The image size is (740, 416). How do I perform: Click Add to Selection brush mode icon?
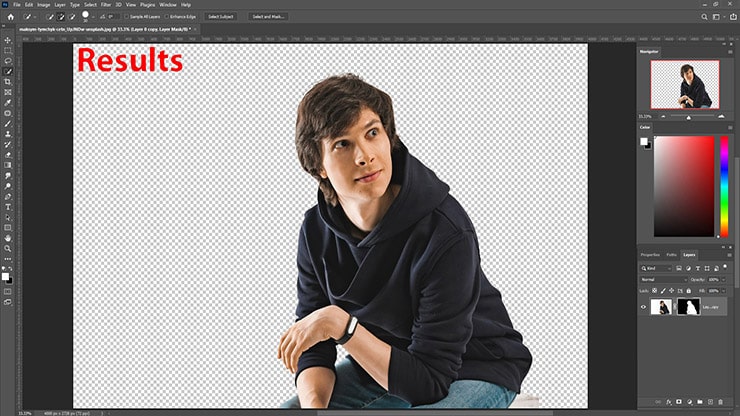pyautogui.click(x=61, y=17)
